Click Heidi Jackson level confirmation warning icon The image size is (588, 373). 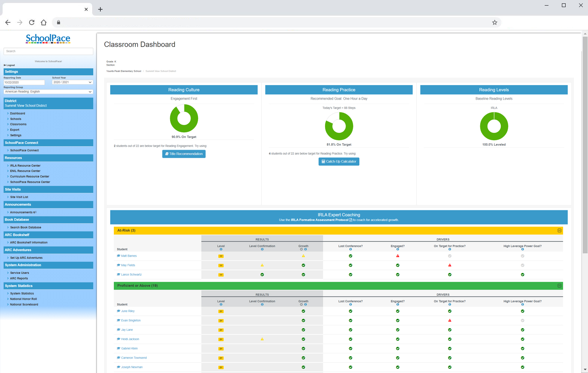click(x=262, y=339)
